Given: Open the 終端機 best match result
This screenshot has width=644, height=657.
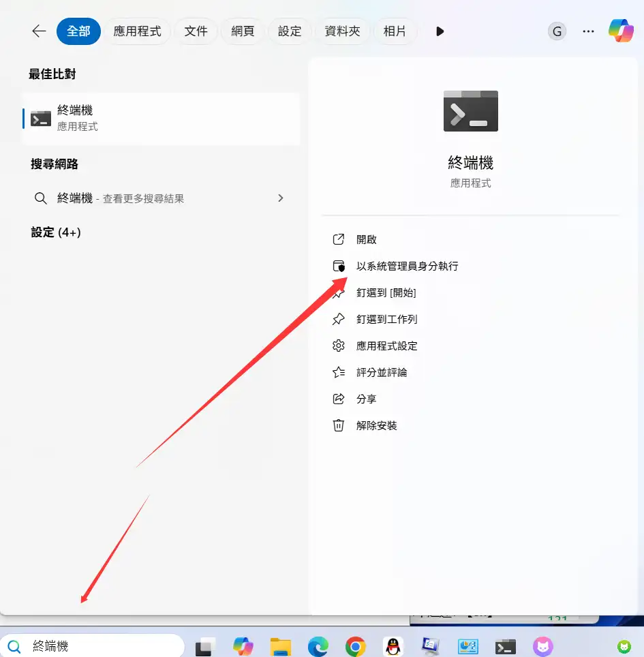Looking at the screenshot, I should [x=161, y=118].
